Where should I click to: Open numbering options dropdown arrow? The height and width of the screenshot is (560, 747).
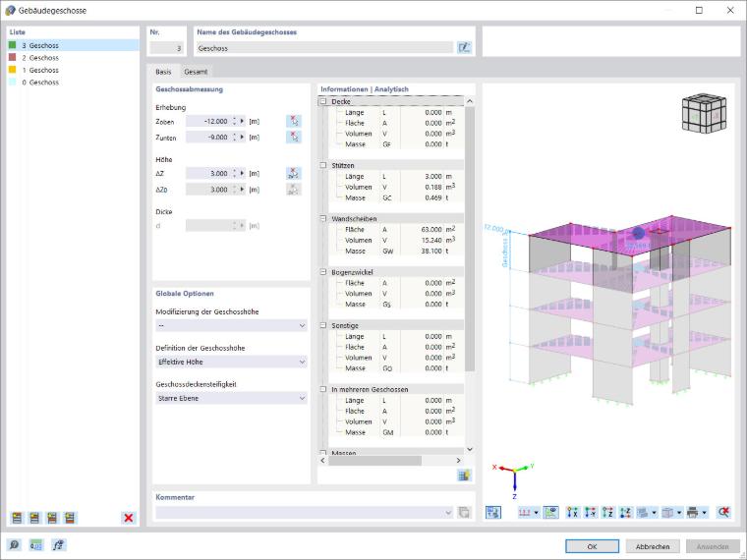click(x=537, y=513)
